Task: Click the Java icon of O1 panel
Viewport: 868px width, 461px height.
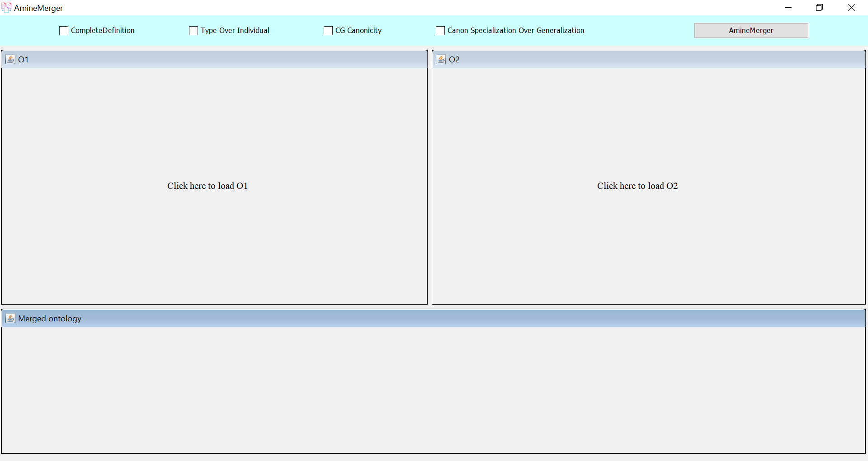Action: [x=10, y=59]
